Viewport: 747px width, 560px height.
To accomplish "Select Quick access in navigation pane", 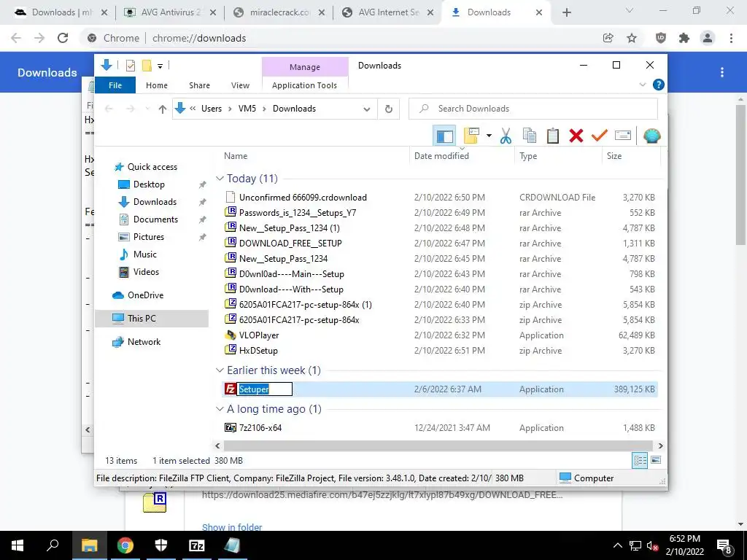I will (x=152, y=167).
